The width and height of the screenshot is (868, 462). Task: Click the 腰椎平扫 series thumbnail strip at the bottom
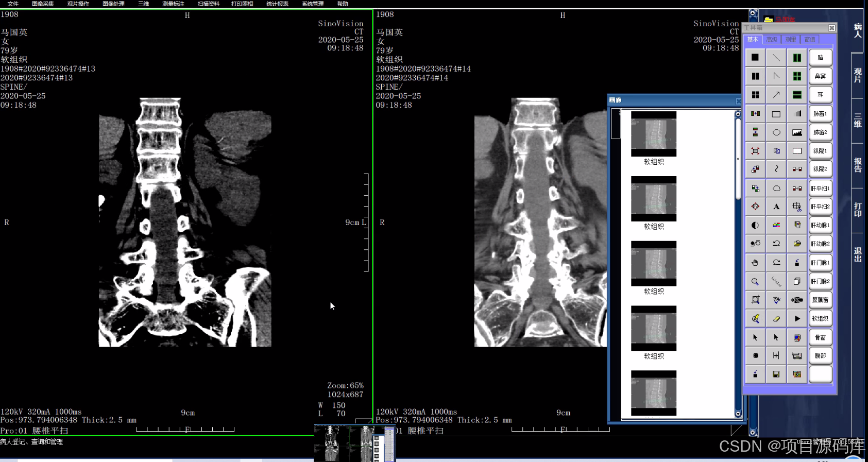coord(354,443)
